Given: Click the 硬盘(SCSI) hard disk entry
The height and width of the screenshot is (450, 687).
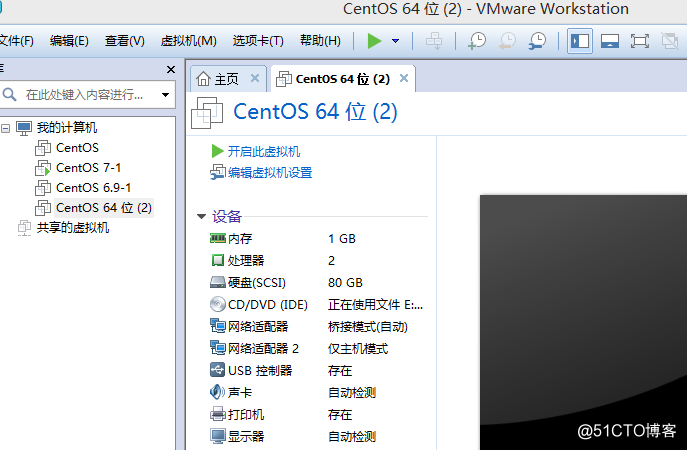Looking at the screenshot, I should (248, 283).
